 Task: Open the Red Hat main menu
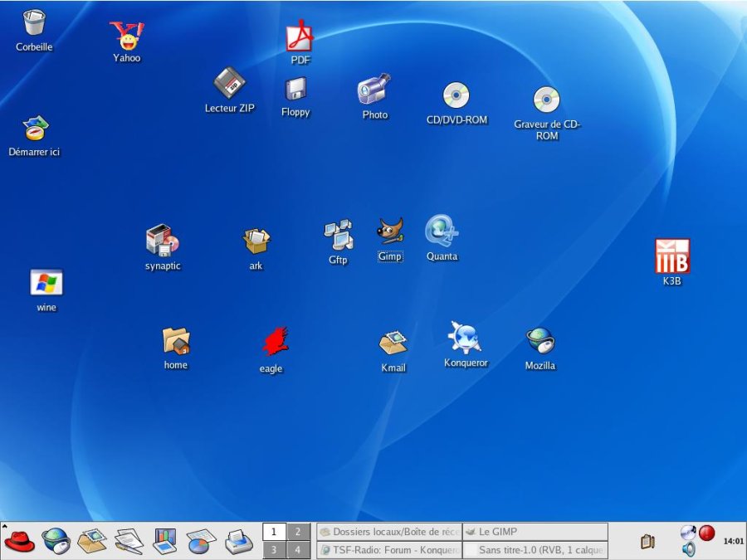click(x=19, y=542)
